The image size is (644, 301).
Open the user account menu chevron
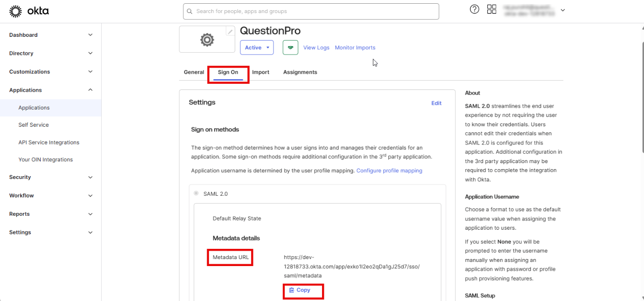click(x=563, y=10)
